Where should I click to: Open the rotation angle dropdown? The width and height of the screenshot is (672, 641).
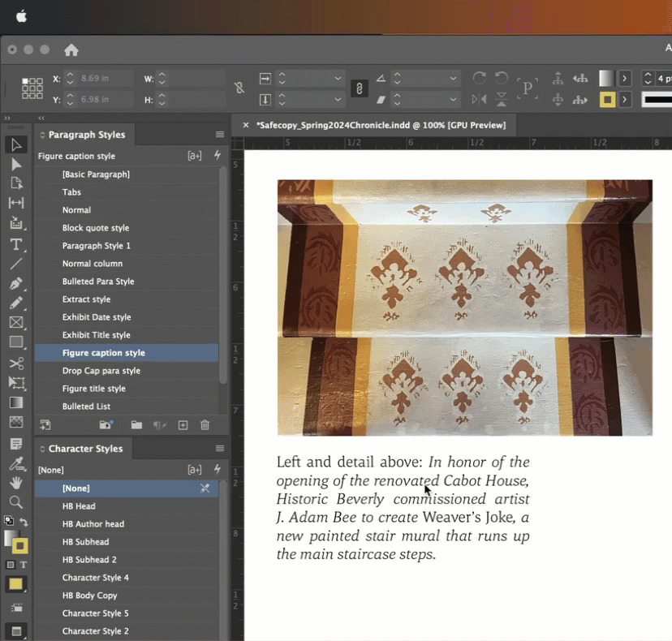tap(453, 79)
